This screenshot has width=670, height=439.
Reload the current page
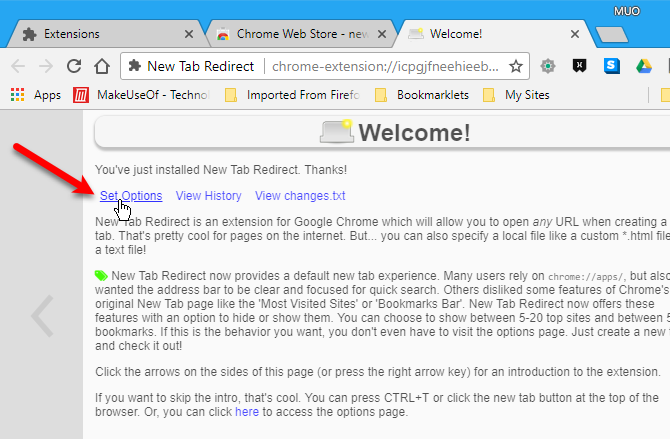(x=73, y=67)
